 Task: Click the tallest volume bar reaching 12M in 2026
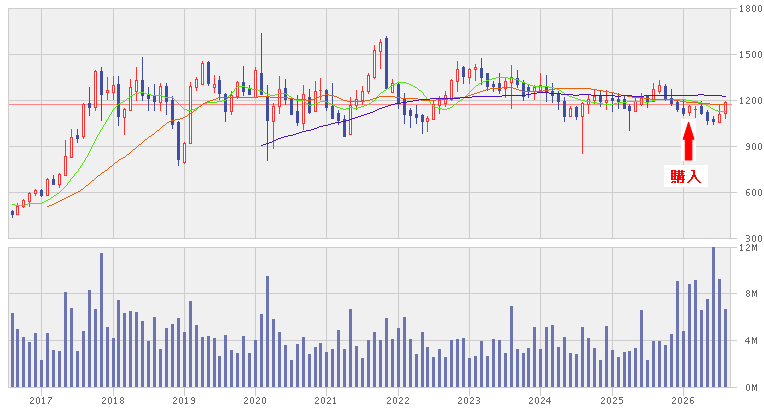click(x=713, y=317)
